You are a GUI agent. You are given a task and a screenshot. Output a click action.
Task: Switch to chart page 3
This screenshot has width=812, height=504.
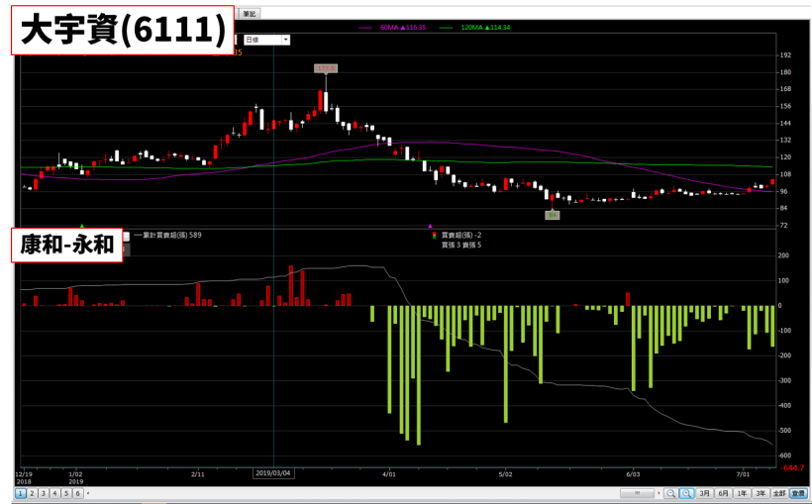pyautogui.click(x=44, y=493)
